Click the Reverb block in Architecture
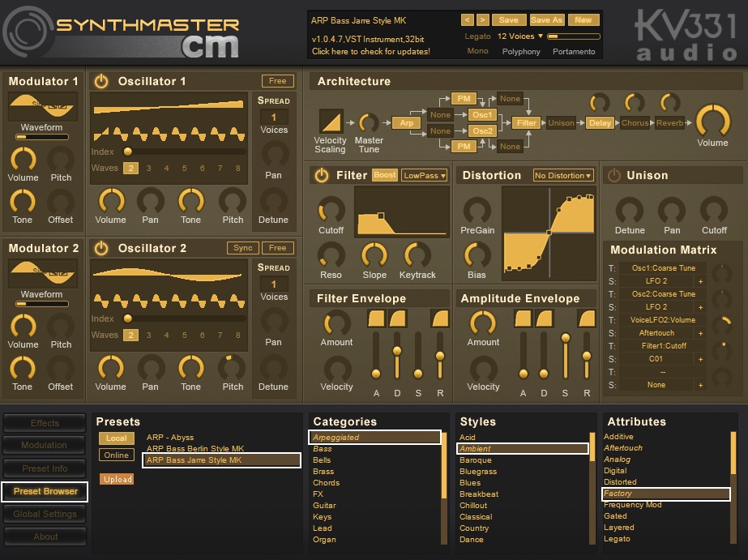 (669, 123)
